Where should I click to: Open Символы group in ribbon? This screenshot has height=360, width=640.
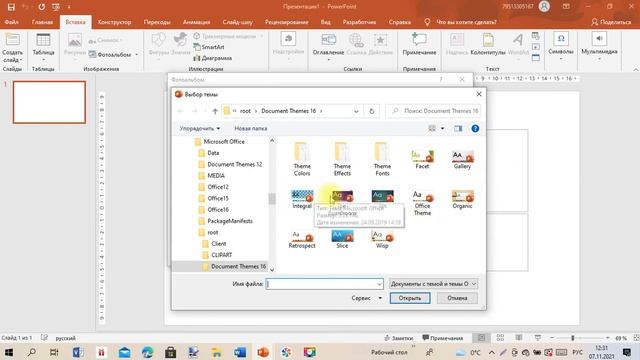click(561, 46)
